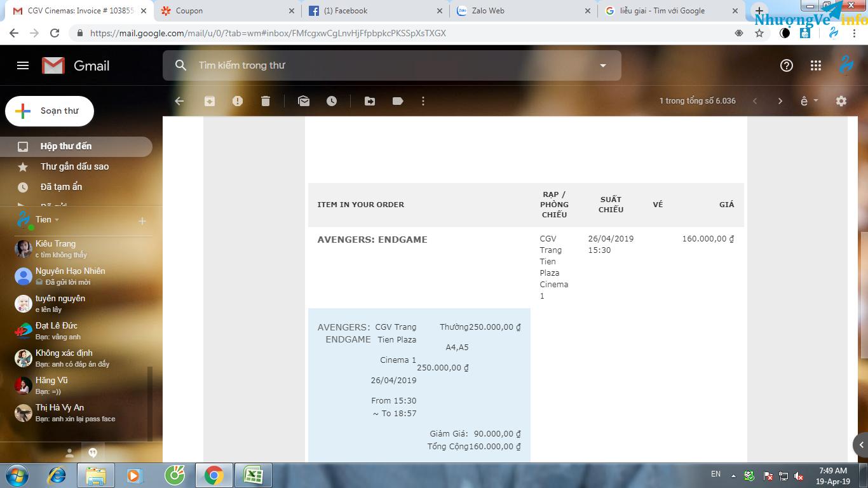Screen dimensions: 868x488
Task: Show Hangouts conversations bubble icon
Action: (93, 453)
